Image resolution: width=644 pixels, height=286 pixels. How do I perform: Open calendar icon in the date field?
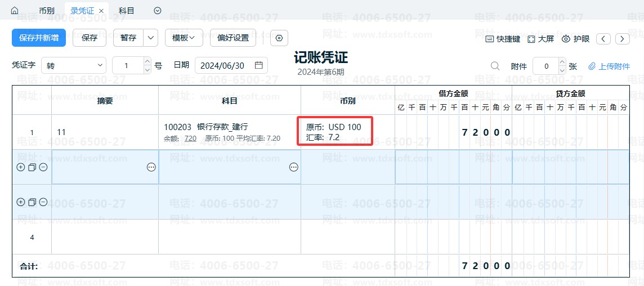tap(259, 65)
